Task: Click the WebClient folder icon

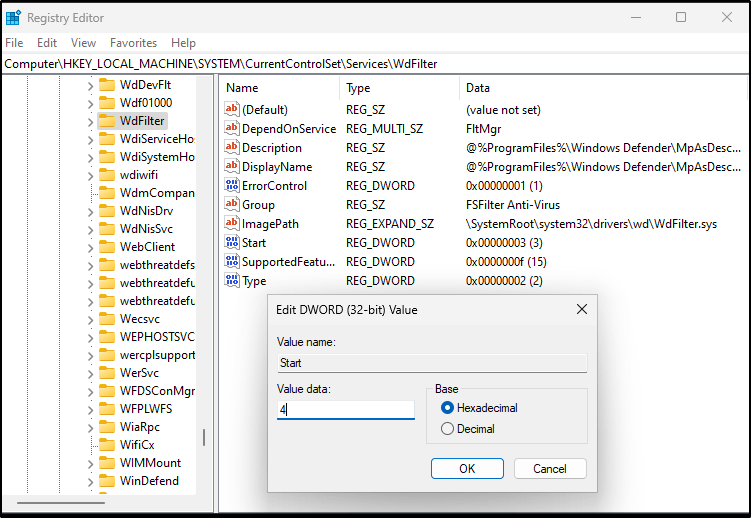Action: [x=107, y=247]
